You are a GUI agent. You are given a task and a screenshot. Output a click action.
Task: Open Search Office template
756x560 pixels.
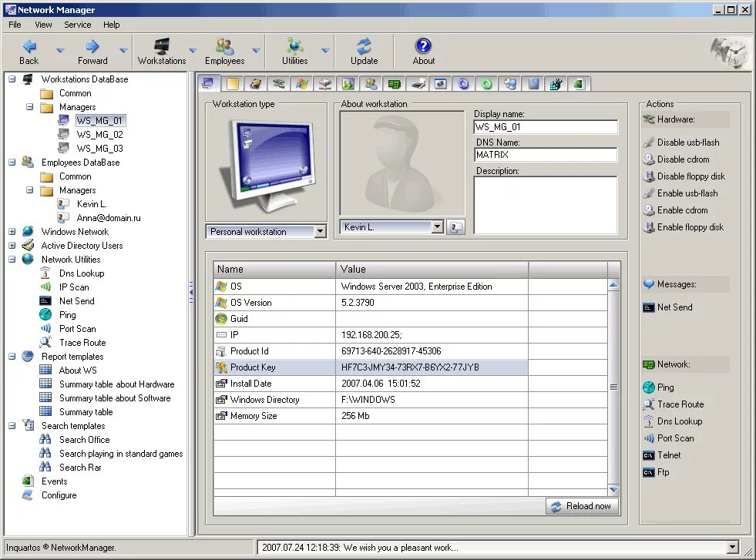pos(84,440)
